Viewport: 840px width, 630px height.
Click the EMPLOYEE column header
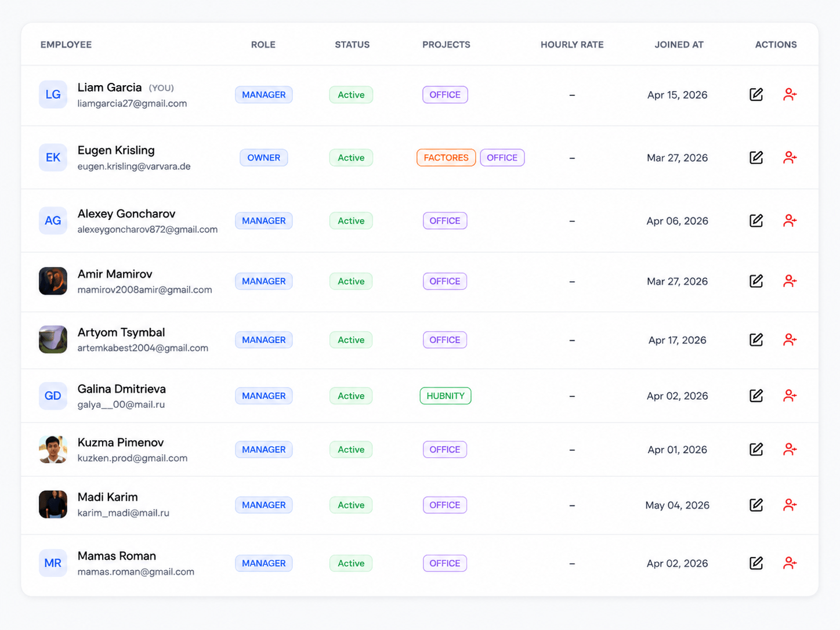(x=66, y=45)
